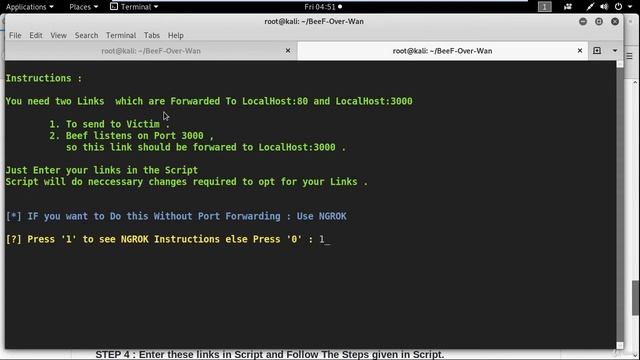
Task: Click the background window hamburger menu icon
Action: (629, 56)
